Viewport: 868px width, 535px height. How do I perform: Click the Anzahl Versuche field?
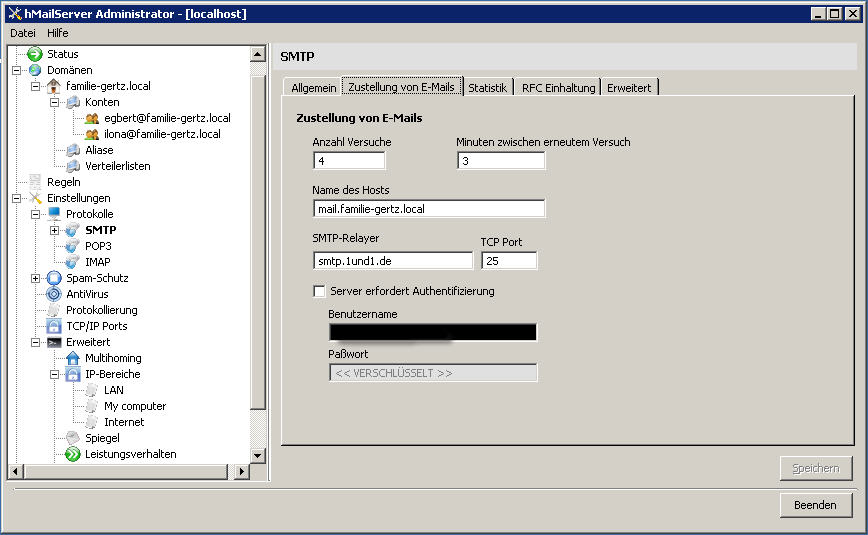point(349,161)
